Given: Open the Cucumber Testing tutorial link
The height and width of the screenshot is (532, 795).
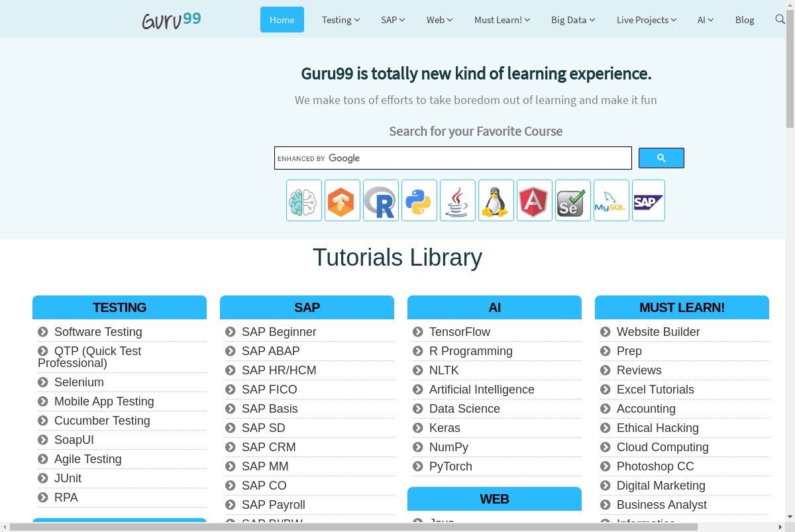Looking at the screenshot, I should point(102,421).
